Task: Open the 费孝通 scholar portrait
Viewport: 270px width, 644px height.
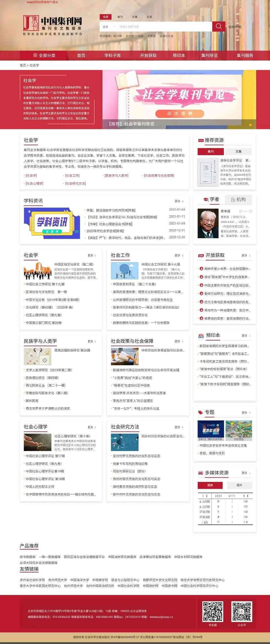Action: pos(208,224)
